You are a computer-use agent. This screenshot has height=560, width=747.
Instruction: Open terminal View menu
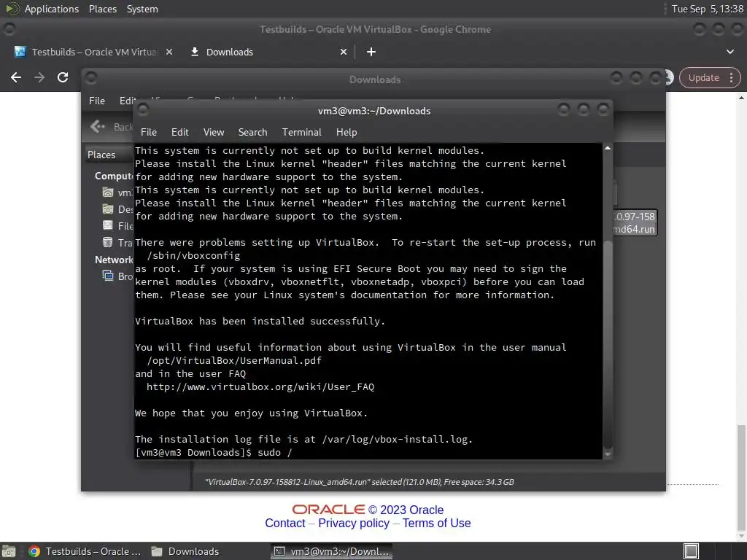click(214, 133)
